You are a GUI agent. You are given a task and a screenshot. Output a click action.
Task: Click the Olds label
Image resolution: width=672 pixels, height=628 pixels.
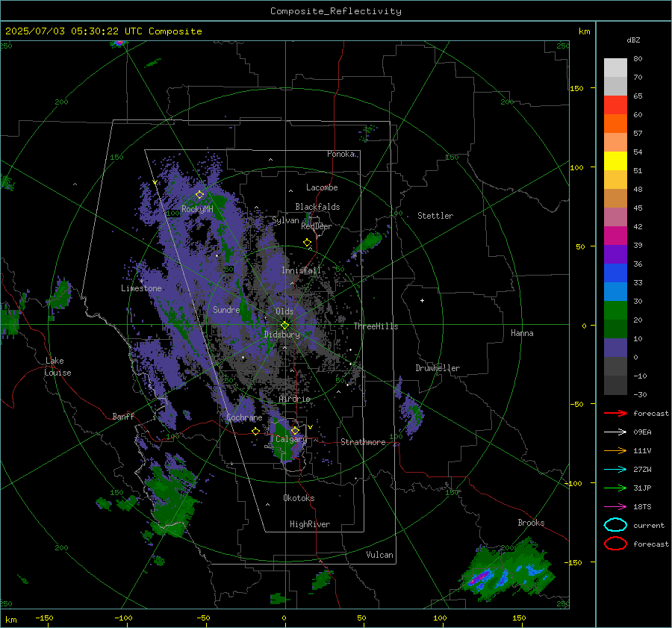click(284, 311)
